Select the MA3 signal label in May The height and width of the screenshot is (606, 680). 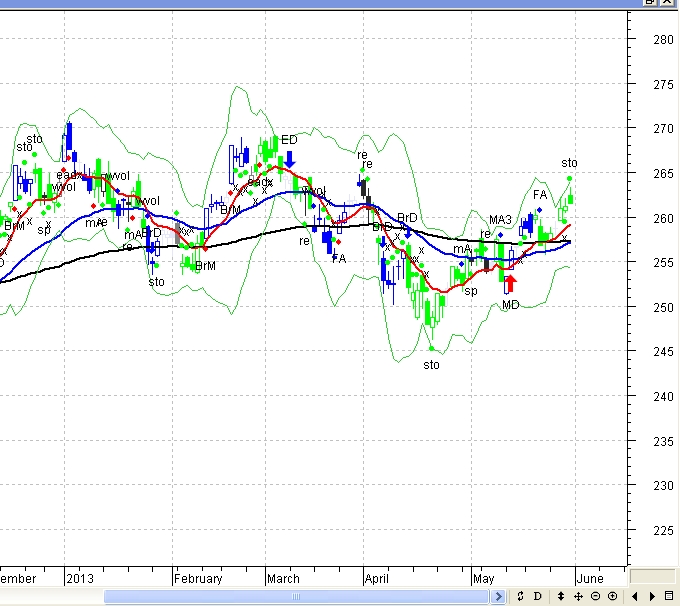[x=500, y=220]
